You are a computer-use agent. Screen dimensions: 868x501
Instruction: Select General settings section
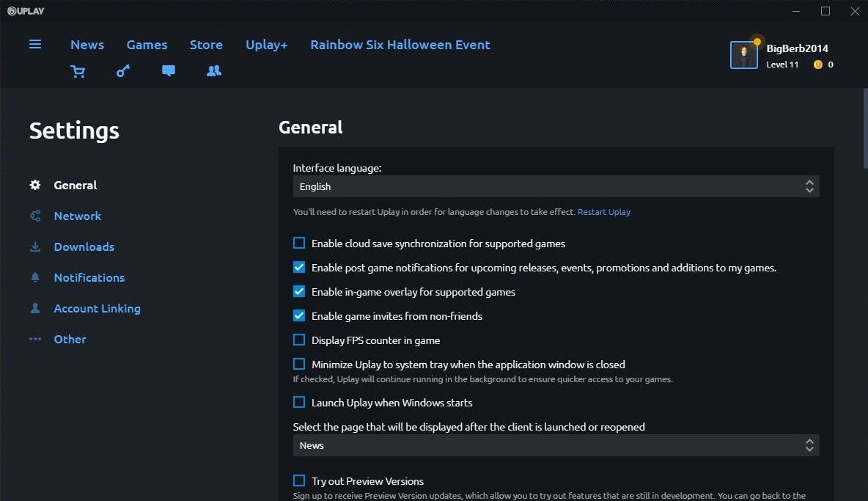coord(76,185)
